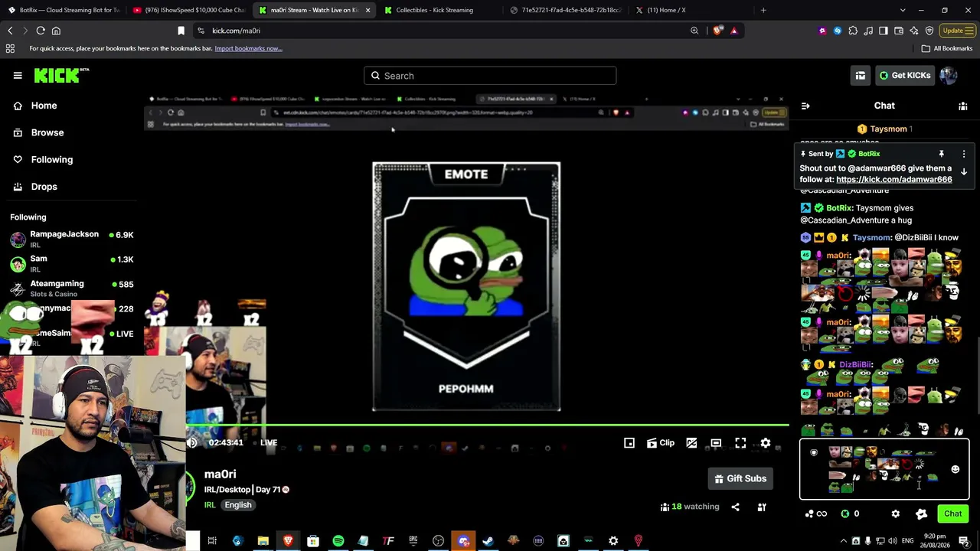The image size is (980, 551).
Task: Open Epic Games Launcher from taskbar
Action: pyautogui.click(x=413, y=541)
